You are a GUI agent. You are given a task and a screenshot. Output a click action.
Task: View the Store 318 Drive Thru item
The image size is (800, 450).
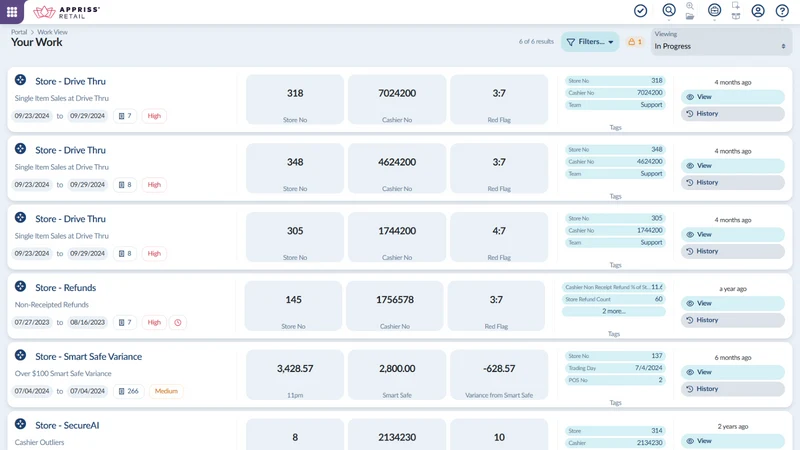(x=733, y=97)
